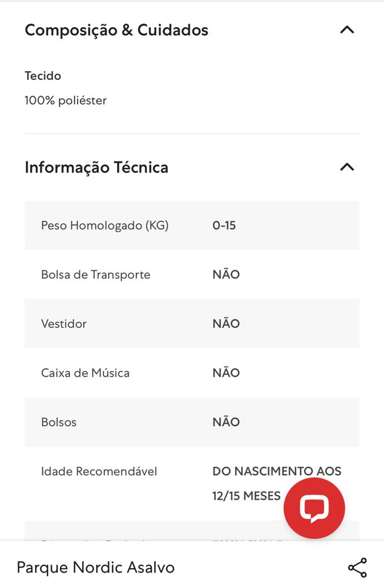Tap the Parque Nordic Asalvo product title
384x588 pixels.
[x=95, y=567]
